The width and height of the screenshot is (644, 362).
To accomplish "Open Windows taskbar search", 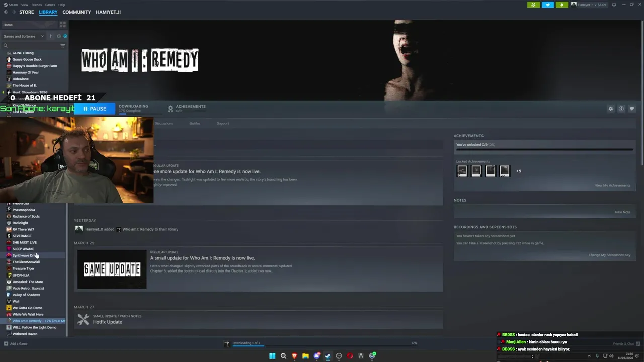I will click(283, 356).
